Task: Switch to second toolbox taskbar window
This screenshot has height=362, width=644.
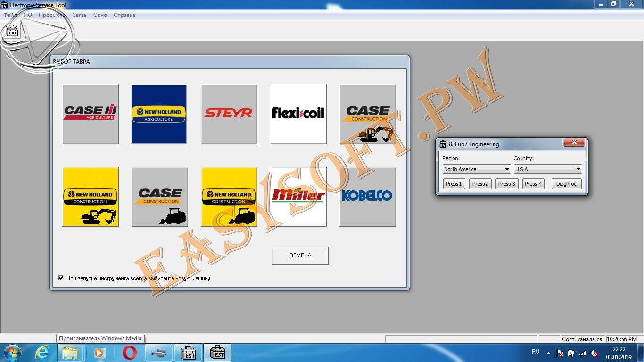Action: [217, 353]
